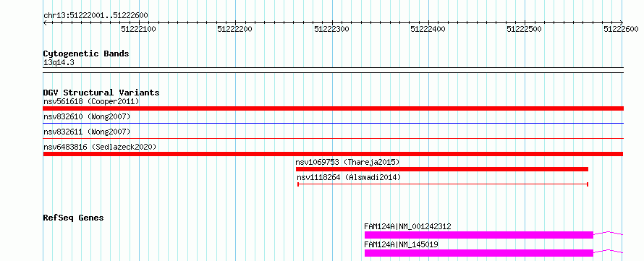Screen dimensions: 644x261
Task: Open the nsv832610 (Wong2007) variant label
Action: point(87,117)
